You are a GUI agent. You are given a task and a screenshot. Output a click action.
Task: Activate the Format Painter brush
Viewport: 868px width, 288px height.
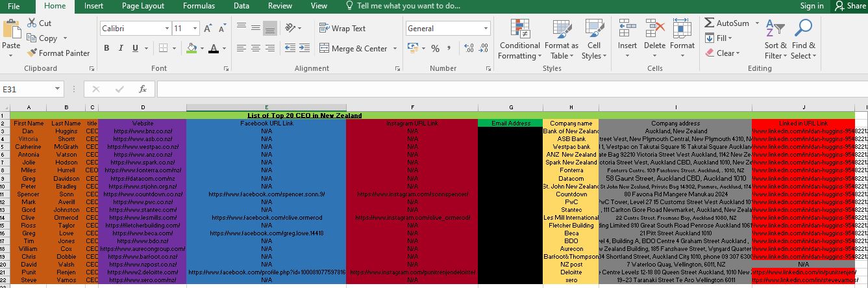(32, 53)
